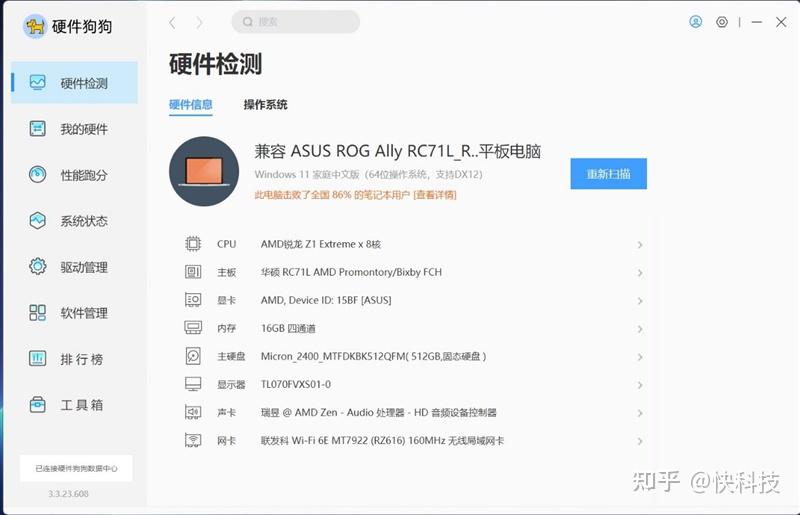800x515 pixels.
Task: Open the 硬件检测 sidebar item
Action: pos(74,83)
